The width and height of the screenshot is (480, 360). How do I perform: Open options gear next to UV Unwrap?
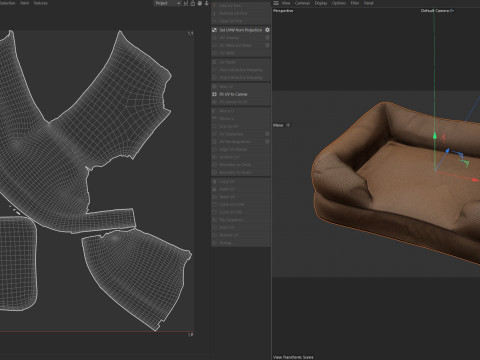[x=267, y=38]
